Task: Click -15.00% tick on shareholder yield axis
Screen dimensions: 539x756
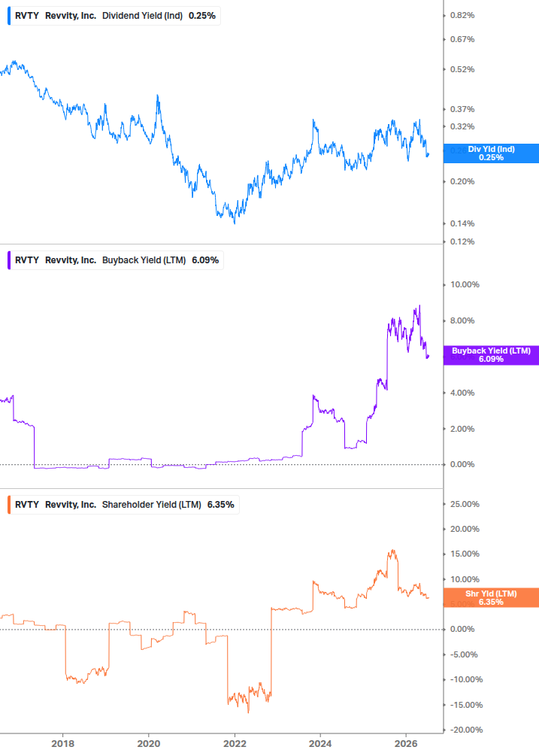Action: 466,704
